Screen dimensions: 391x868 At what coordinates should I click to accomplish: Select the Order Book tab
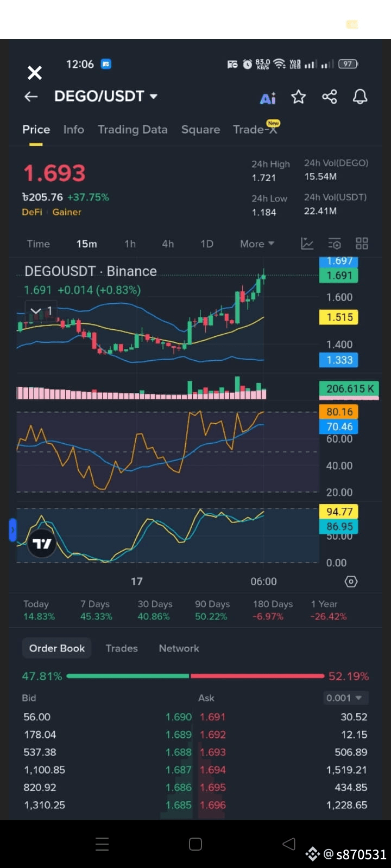(x=57, y=648)
